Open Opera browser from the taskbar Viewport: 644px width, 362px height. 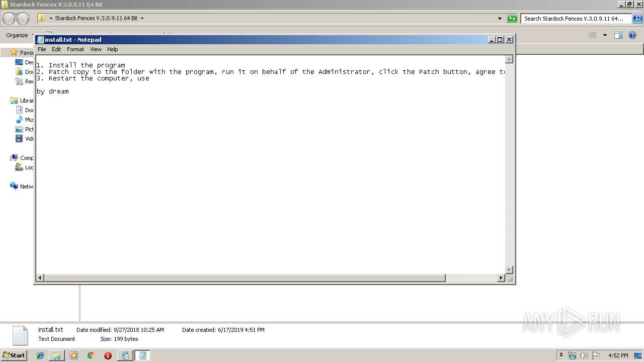(108, 355)
